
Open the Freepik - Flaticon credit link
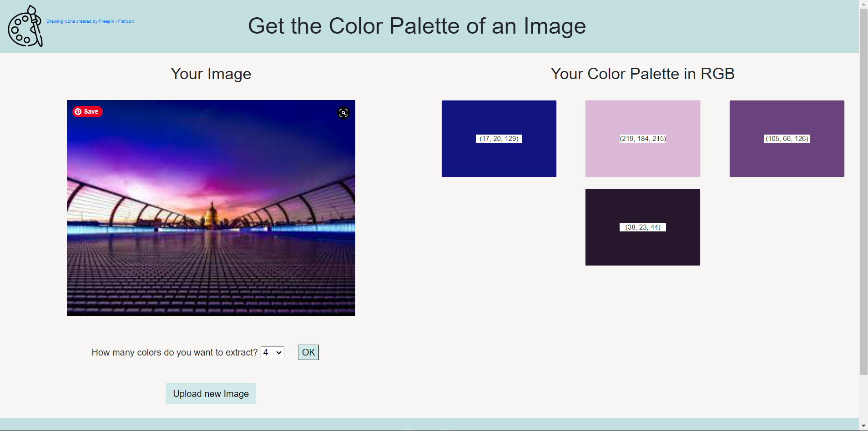pos(90,21)
